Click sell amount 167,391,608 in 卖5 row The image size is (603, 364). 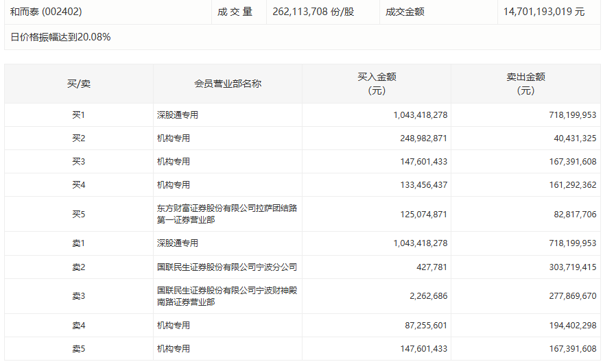(x=573, y=349)
